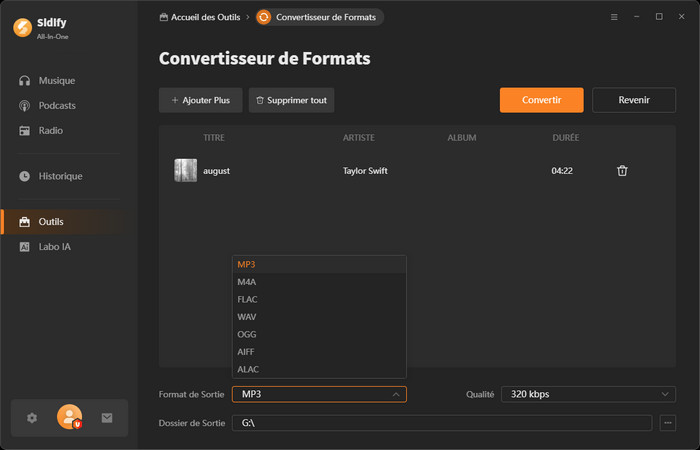Screen dimensions: 700x450
Task: Browse output folder with the three-dots button
Action: [668, 423]
